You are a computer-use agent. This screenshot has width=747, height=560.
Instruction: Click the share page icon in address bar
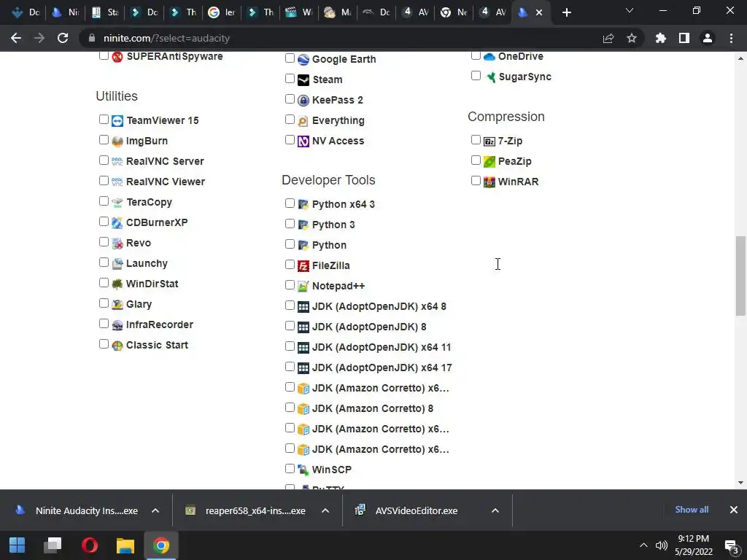pos(608,38)
